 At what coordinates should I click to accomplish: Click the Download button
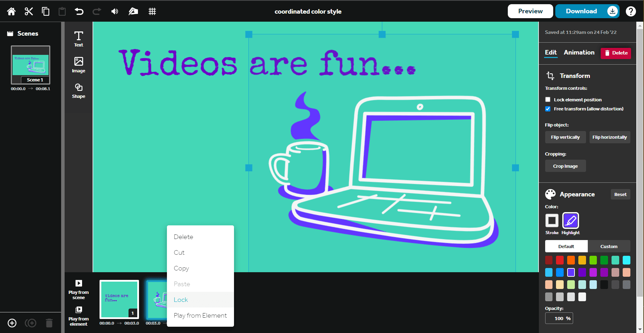click(587, 11)
